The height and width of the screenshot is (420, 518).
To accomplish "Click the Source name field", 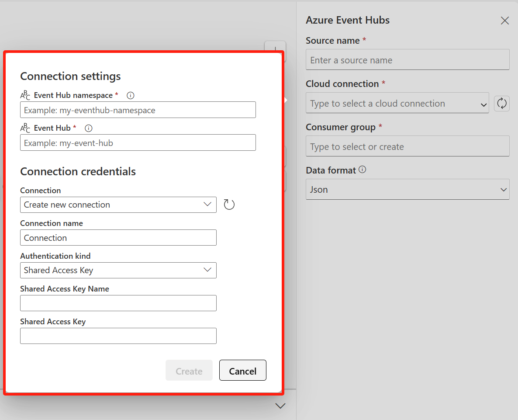I will (x=407, y=59).
